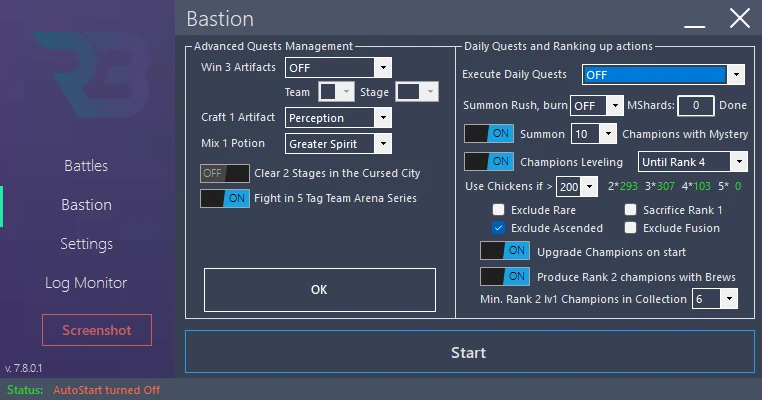Click the OK button
Screen dimensions: 762x400
[320, 290]
